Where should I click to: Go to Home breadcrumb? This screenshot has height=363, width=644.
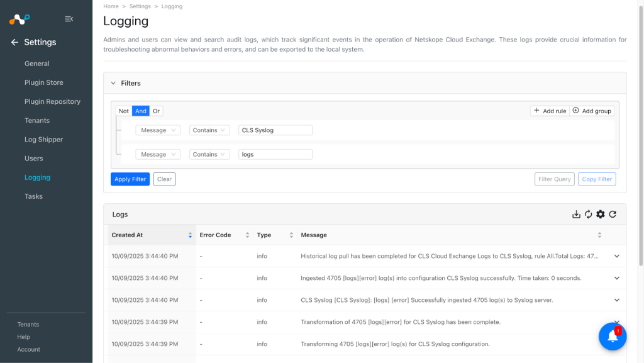pos(111,6)
